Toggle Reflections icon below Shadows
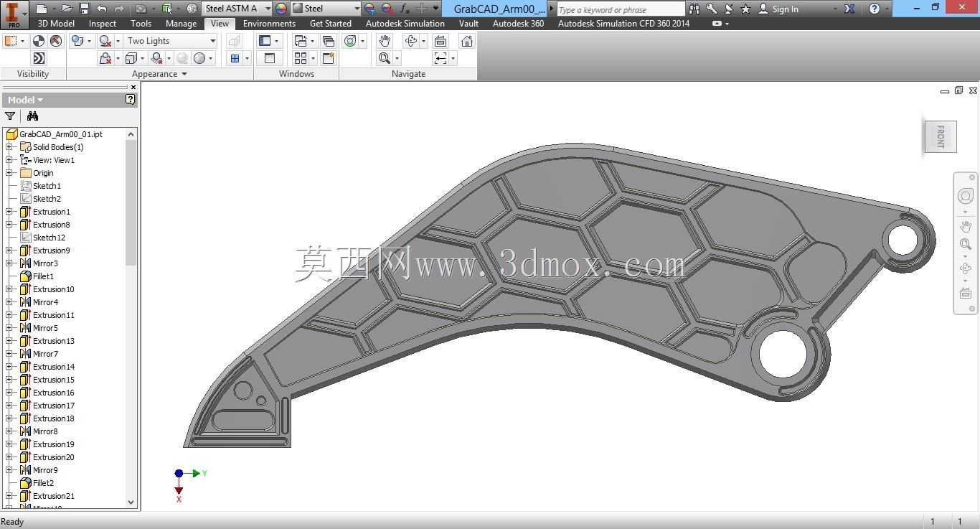 point(105,58)
